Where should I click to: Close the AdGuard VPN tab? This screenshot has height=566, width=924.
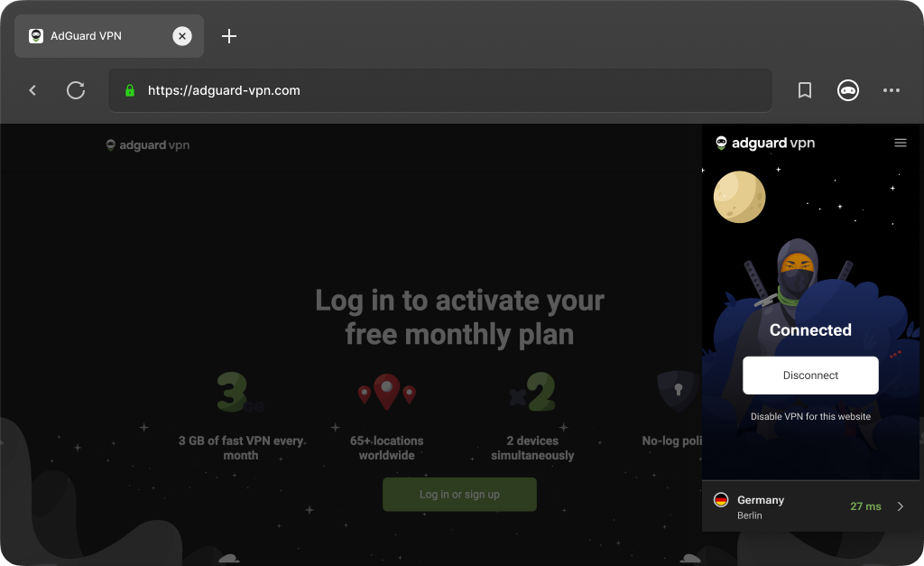(182, 36)
